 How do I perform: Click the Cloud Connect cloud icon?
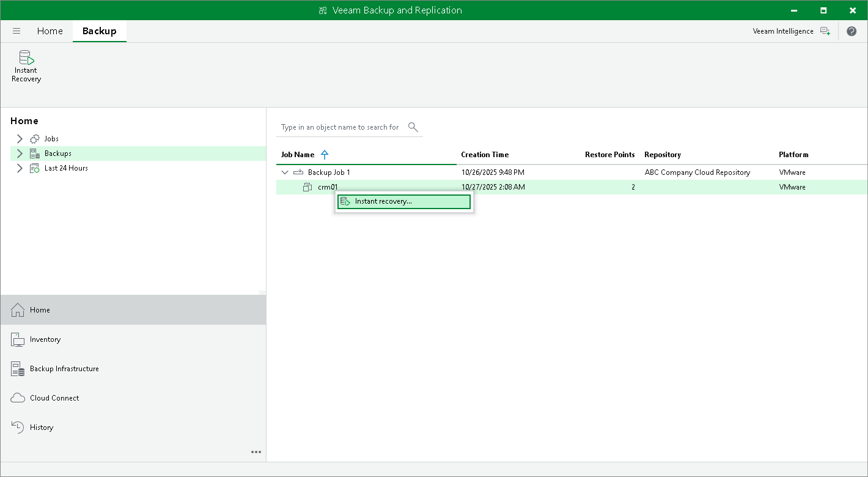coord(18,398)
